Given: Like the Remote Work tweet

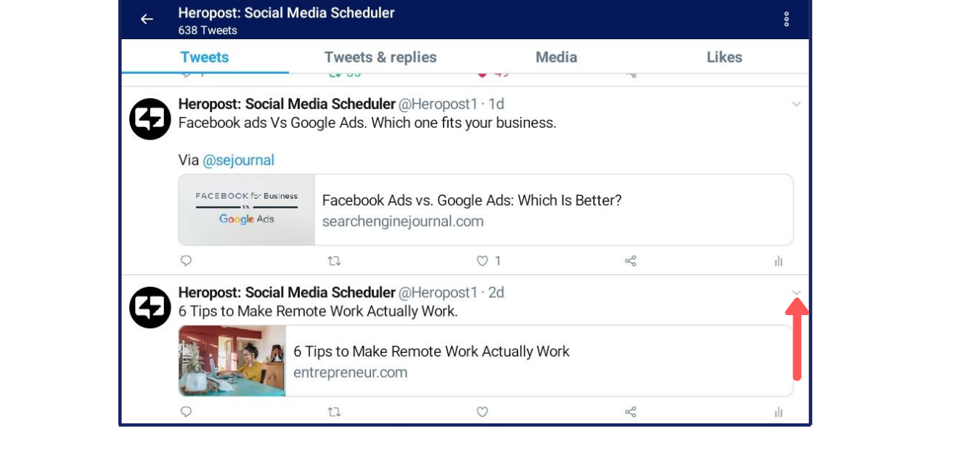Looking at the screenshot, I should click(481, 411).
